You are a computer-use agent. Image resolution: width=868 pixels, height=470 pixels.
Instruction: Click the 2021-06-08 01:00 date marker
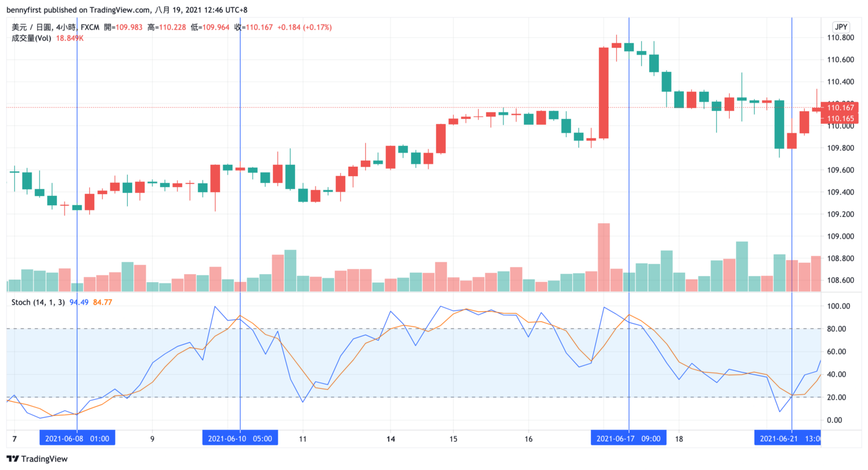(77, 438)
